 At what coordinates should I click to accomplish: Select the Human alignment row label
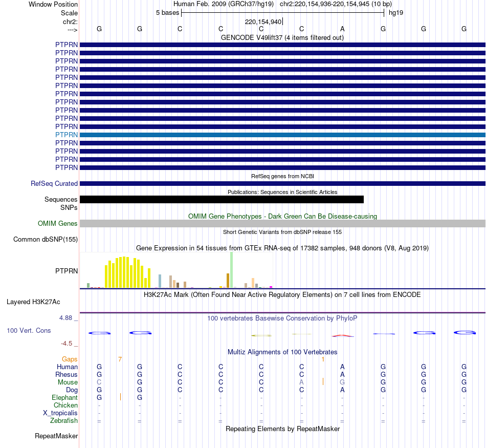pos(67,367)
